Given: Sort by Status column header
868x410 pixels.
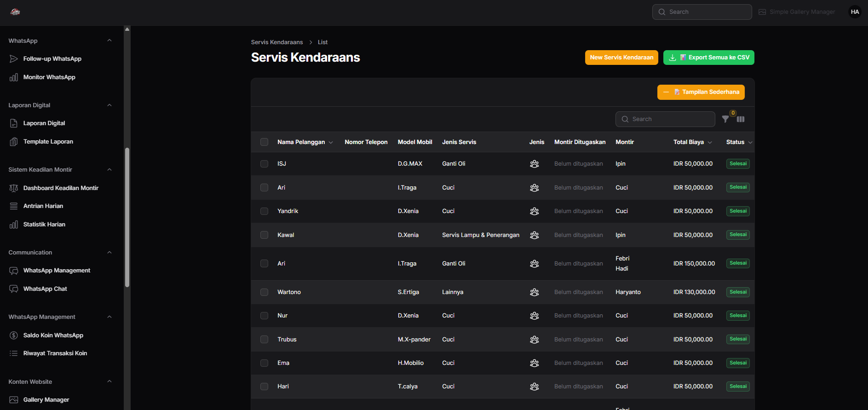Looking at the screenshot, I should (739, 142).
